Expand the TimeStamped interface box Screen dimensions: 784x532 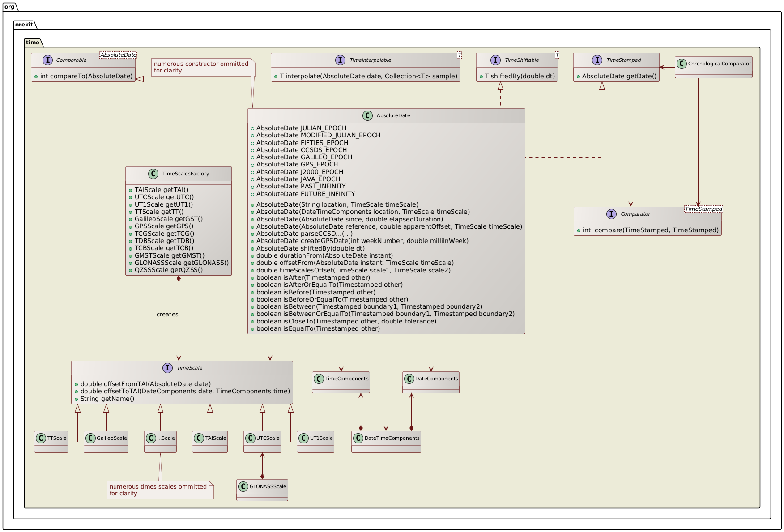(619, 60)
